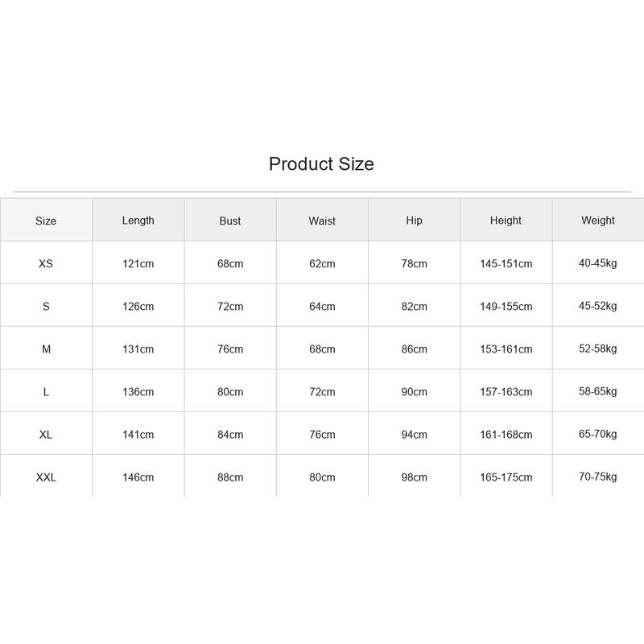Image resolution: width=644 pixels, height=644 pixels.
Task: Click the 84cm bust cell
Action: click(230, 435)
